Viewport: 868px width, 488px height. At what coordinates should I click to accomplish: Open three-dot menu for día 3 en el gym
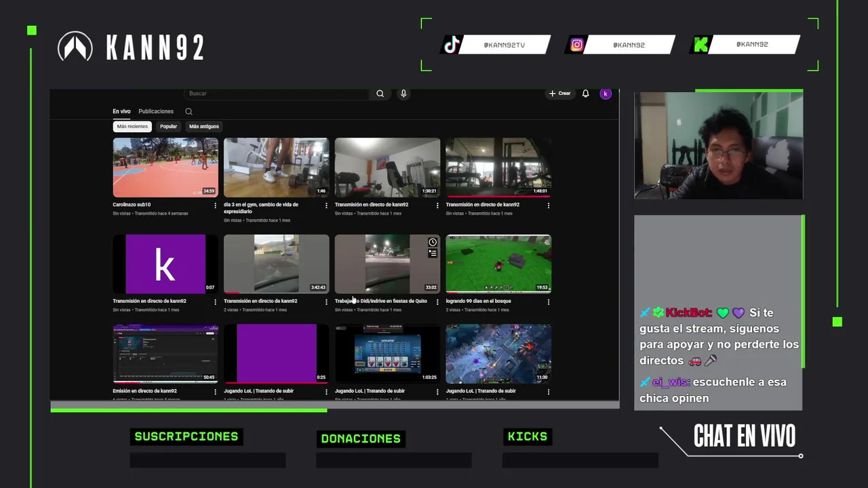click(326, 205)
